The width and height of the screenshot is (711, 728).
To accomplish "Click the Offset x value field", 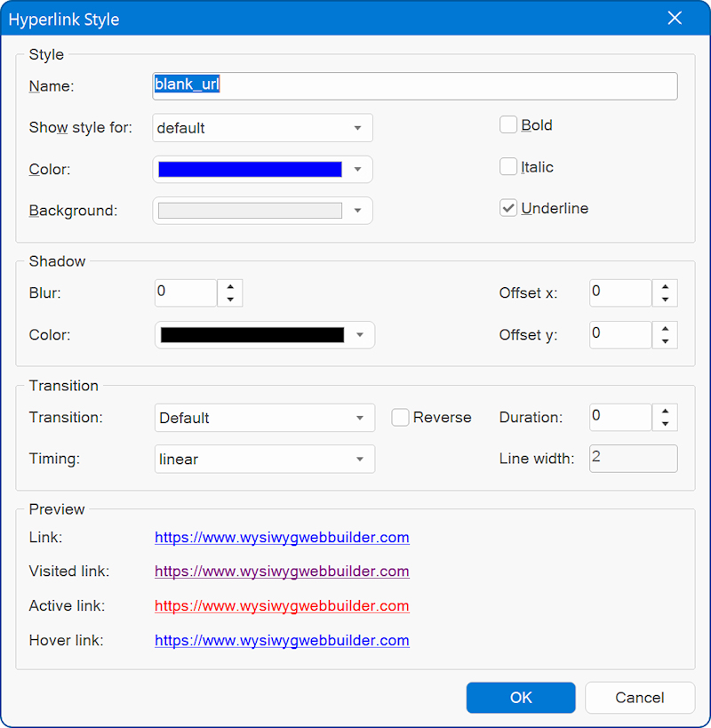I will [620, 292].
